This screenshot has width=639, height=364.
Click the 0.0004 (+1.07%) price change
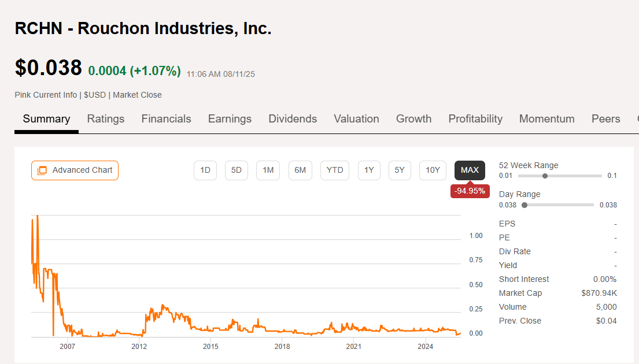click(135, 71)
